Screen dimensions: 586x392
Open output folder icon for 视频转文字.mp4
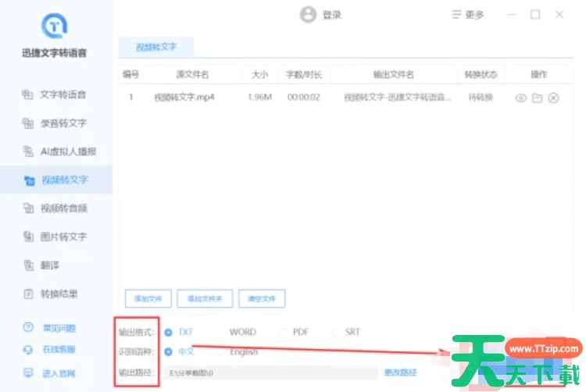click(x=537, y=98)
